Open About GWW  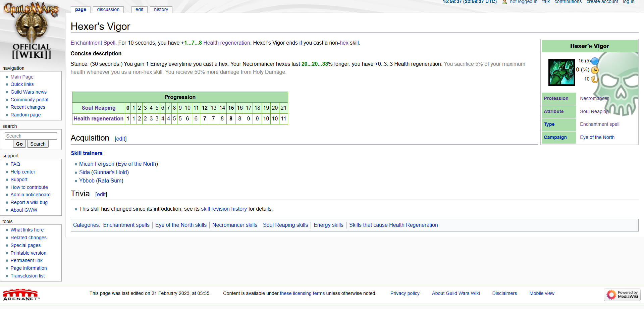click(x=24, y=210)
